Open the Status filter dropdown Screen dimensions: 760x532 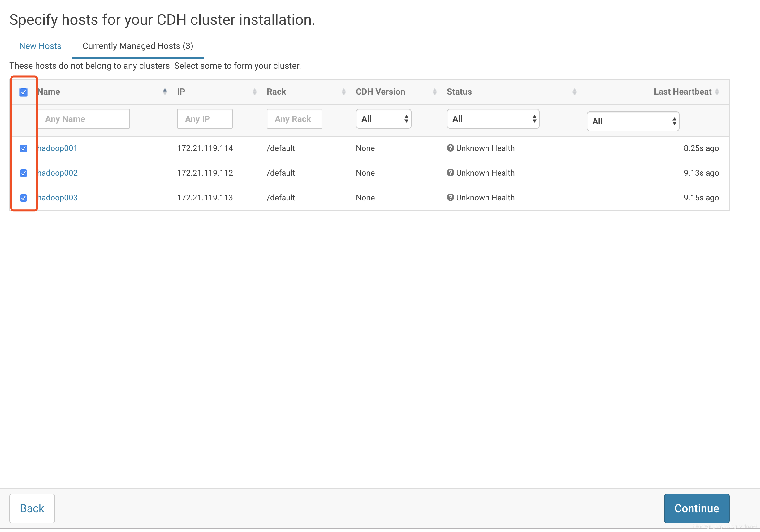coord(493,119)
